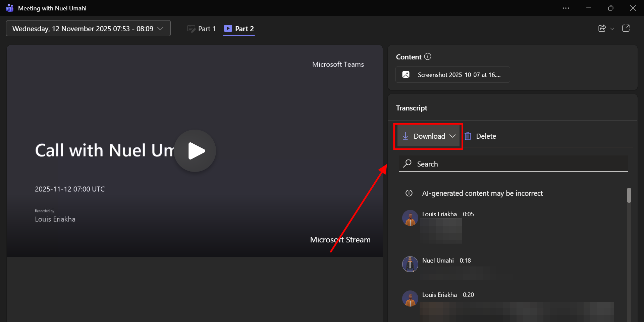644x322 pixels.
Task: Minimize the meeting window
Action: tap(589, 8)
